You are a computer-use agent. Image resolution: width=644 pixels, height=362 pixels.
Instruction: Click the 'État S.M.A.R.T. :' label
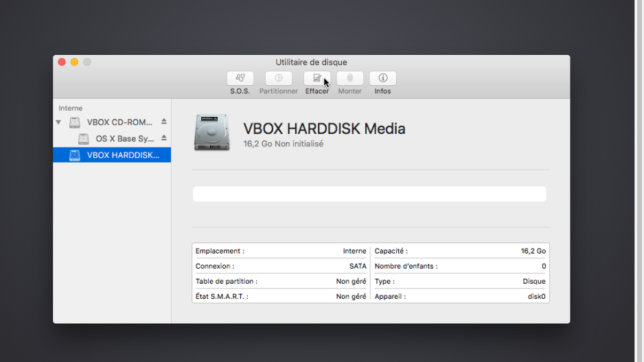[222, 296]
